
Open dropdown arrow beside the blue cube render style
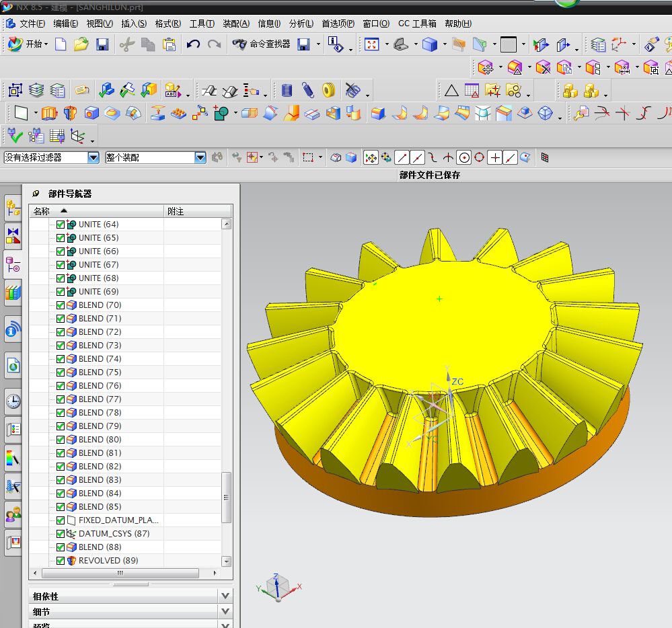click(445, 44)
